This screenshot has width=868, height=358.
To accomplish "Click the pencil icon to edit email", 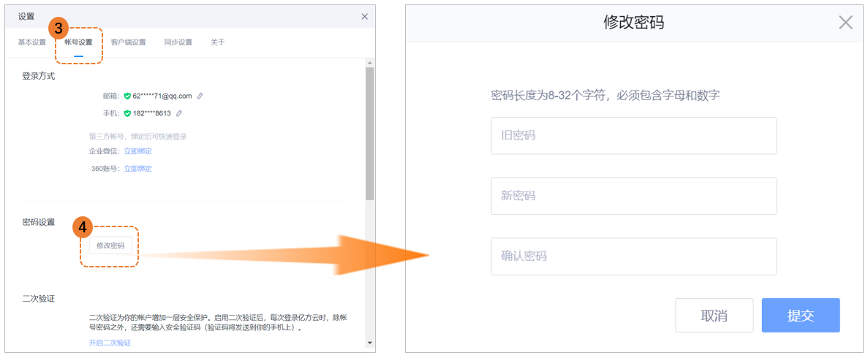I will [200, 96].
